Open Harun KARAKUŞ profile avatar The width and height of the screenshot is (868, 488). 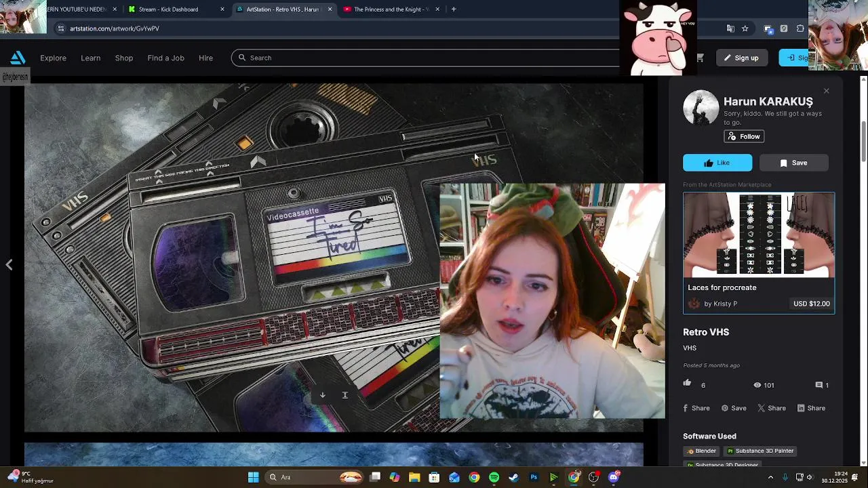(x=701, y=108)
